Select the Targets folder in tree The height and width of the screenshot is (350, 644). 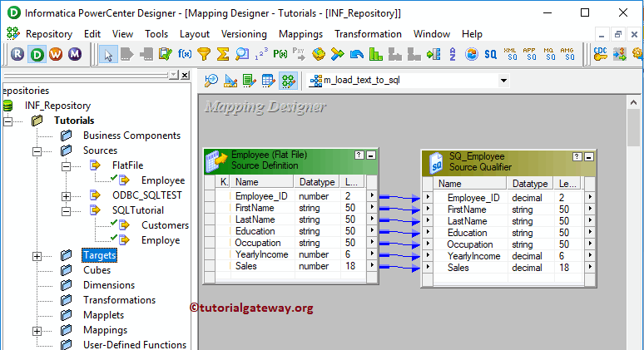click(99, 255)
